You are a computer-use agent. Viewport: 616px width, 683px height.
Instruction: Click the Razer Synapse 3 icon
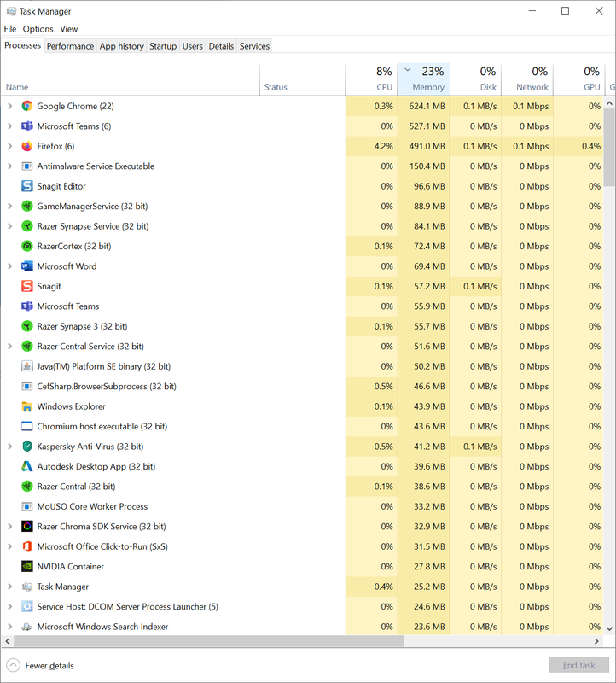pos(27,326)
